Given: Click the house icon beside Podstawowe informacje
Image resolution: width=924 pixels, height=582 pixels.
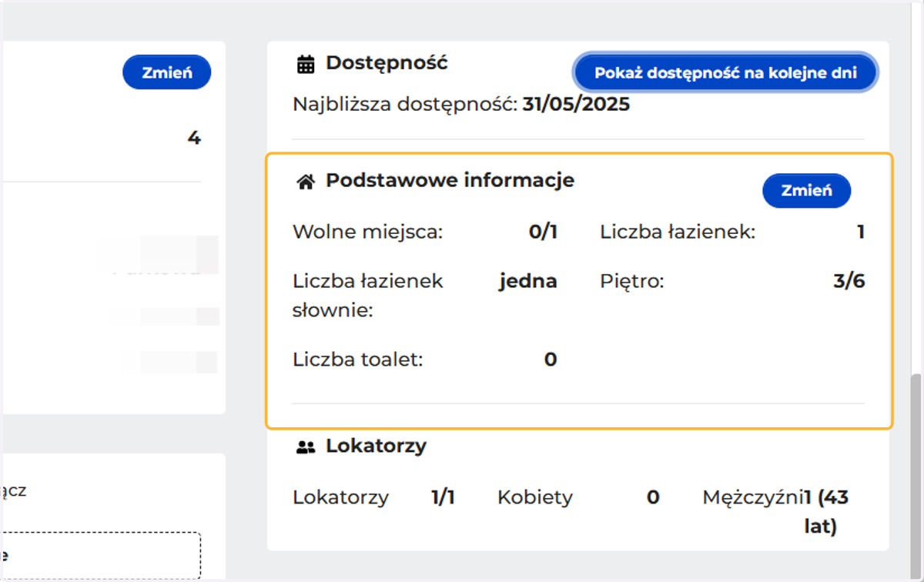Looking at the screenshot, I should tap(306, 182).
